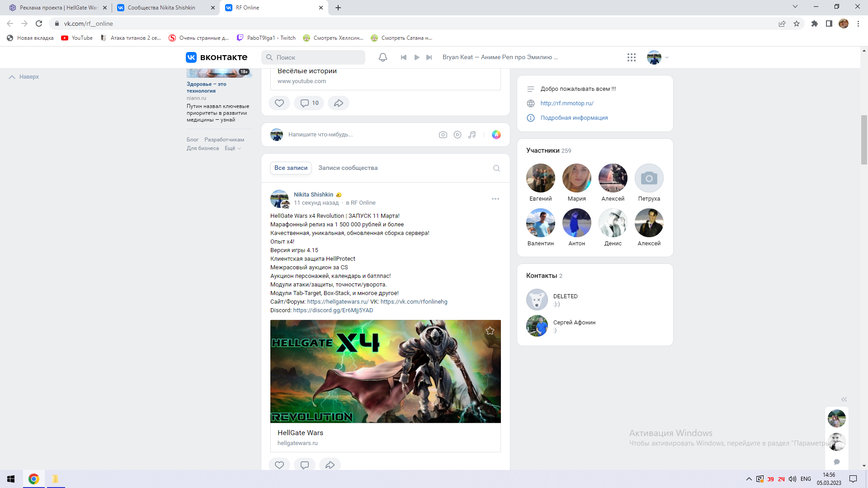Open member Мария's avatar
The image size is (868, 488).
click(577, 178)
